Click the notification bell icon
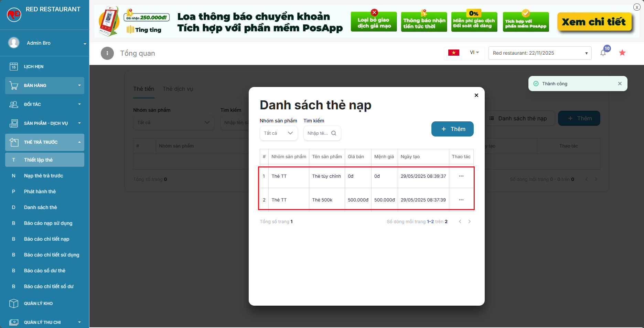This screenshot has height=328, width=644. (x=603, y=53)
